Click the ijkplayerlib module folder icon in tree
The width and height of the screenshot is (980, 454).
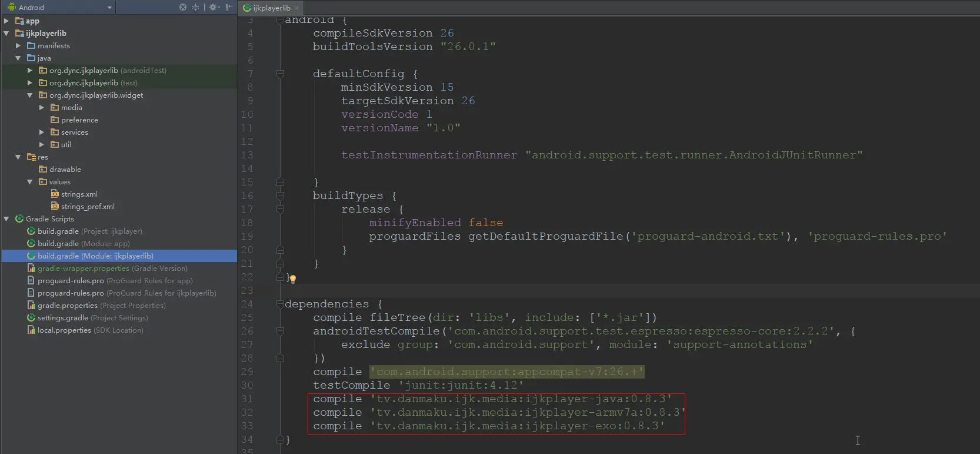click(19, 33)
